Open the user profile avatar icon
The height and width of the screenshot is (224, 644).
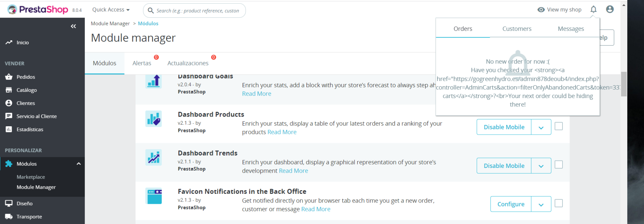coord(610,9)
